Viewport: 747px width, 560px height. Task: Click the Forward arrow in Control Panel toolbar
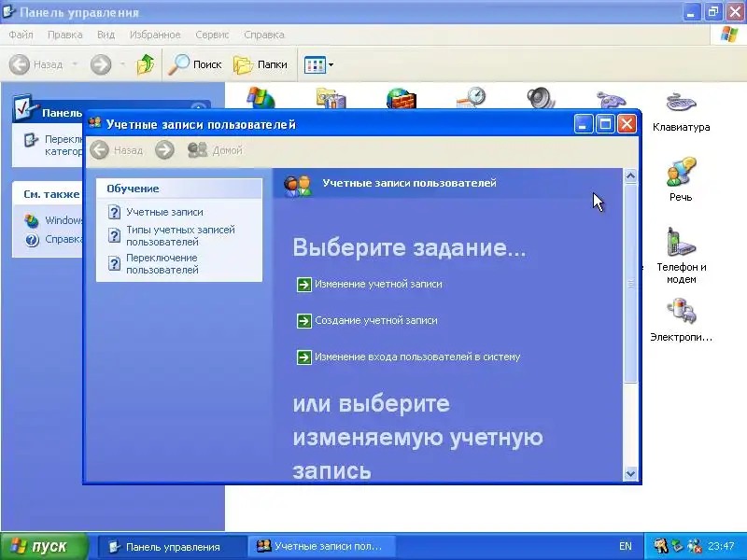pyautogui.click(x=101, y=64)
